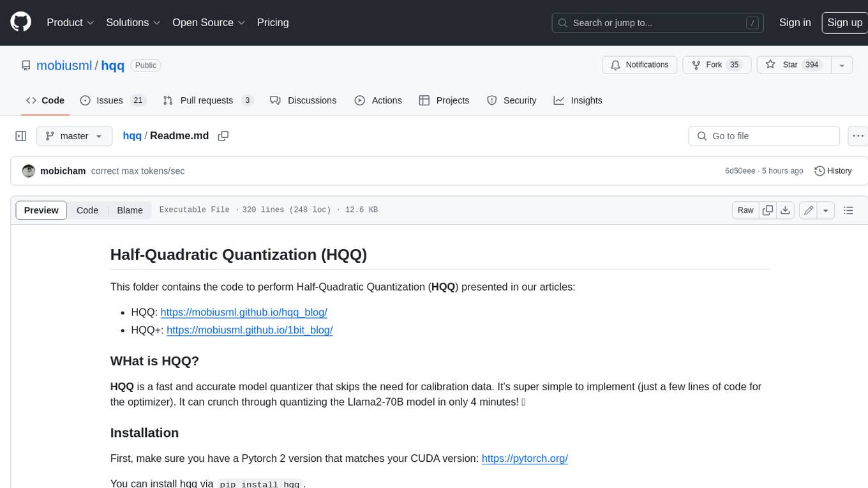Open the Pull requests tab
This screenshot has height=488, width=868.
(x=208, y=100)
